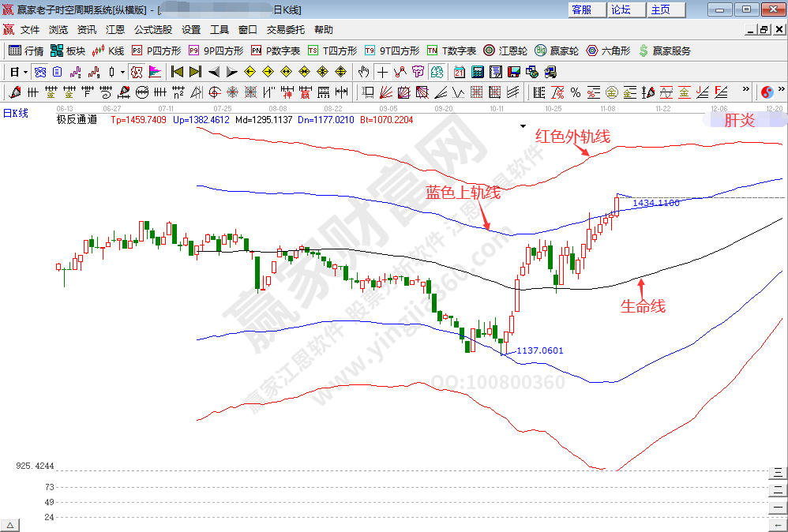Screen dimensions: 788x532
Task: Open the 日 period dropdown arrow
Action: [x=25, y=72]
